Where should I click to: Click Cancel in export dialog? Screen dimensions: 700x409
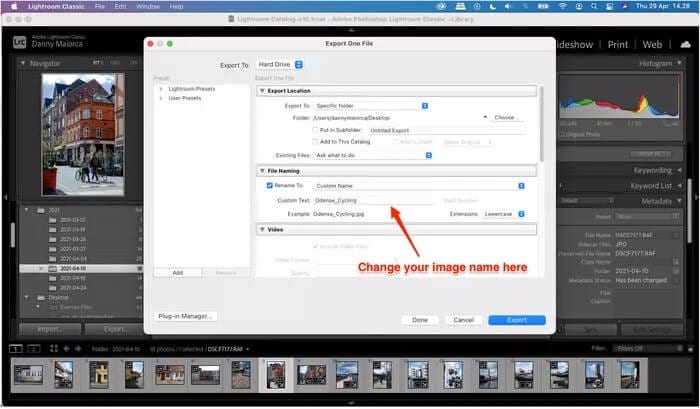click(463, 320)
